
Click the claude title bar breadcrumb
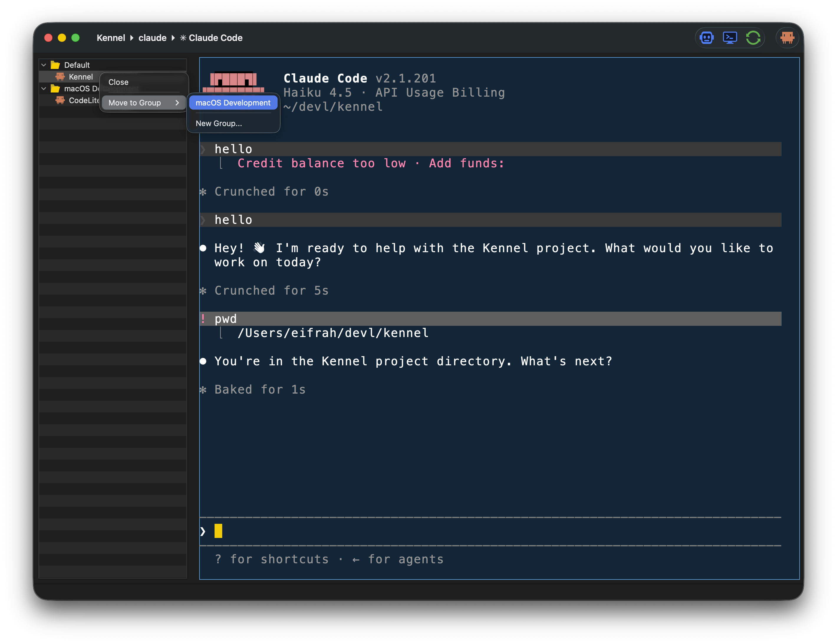[152, 37]
